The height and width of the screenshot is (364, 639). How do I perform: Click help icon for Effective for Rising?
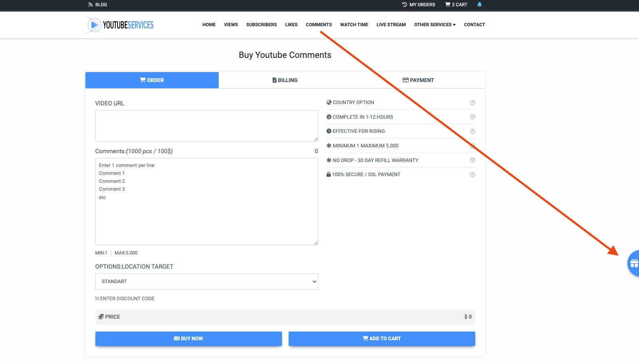click(x=472, y=132)
